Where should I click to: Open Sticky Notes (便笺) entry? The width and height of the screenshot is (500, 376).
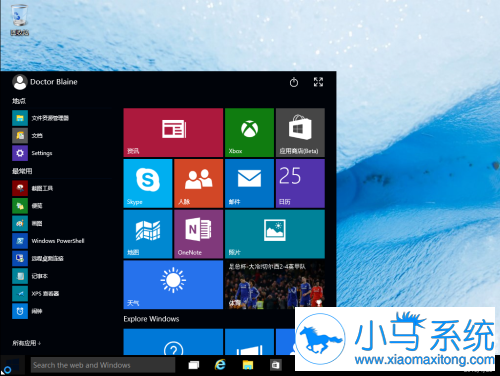pyautogui.click(x=28, y=206)
